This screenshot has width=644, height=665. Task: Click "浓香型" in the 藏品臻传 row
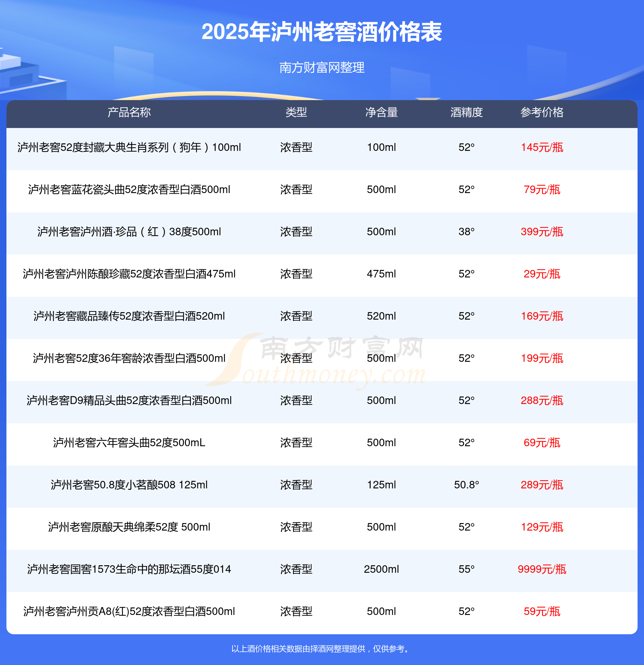[296, 316]
